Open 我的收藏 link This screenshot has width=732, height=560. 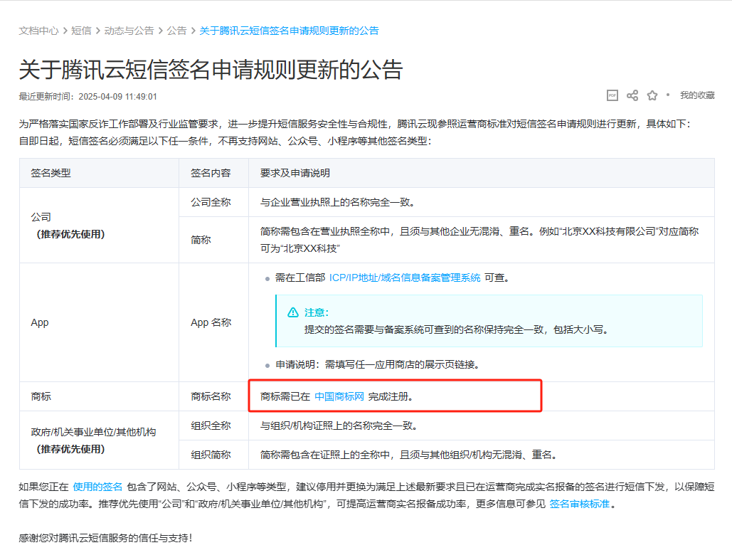[x=697, y=95]
